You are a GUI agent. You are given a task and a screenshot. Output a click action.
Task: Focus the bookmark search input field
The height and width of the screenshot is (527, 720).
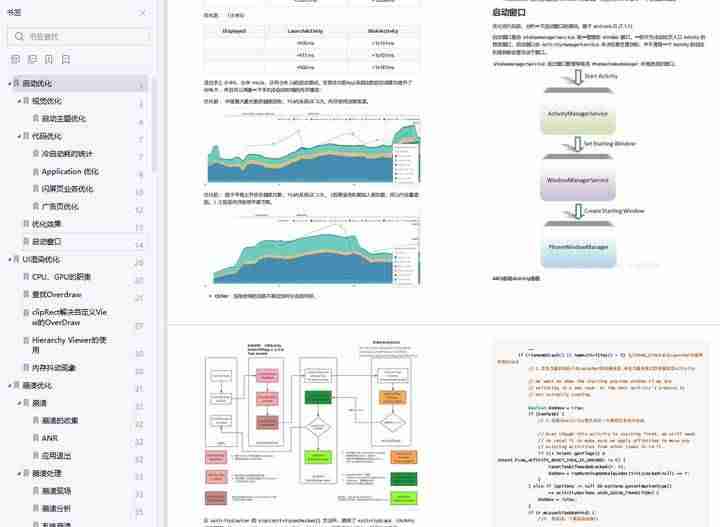[79, 36]
